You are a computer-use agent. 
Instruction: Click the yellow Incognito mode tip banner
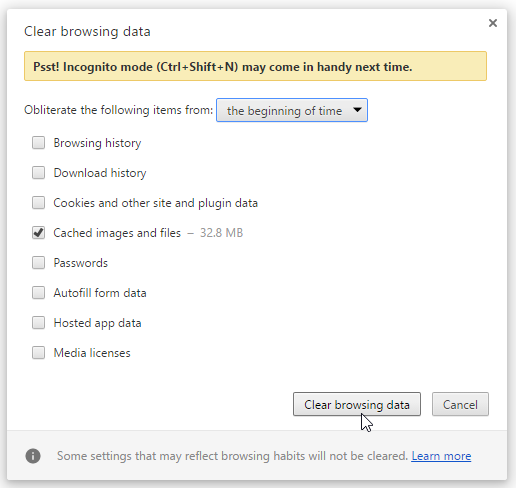255,66
